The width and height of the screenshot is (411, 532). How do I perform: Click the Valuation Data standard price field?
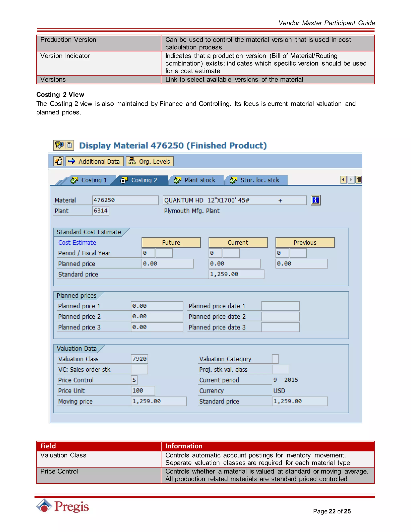[300, 401]
